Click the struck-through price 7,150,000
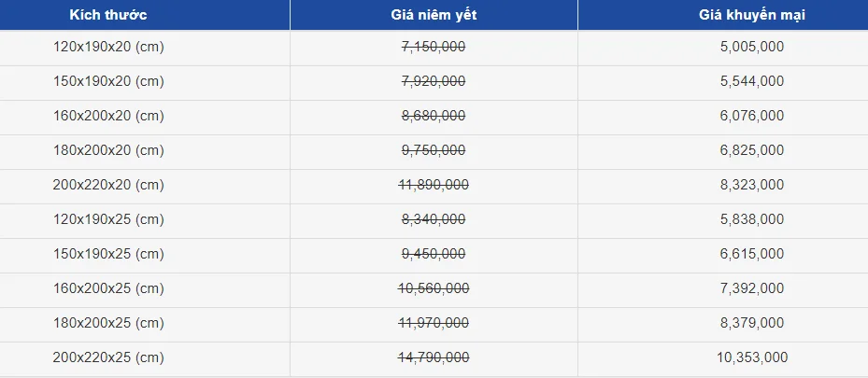 434,47
